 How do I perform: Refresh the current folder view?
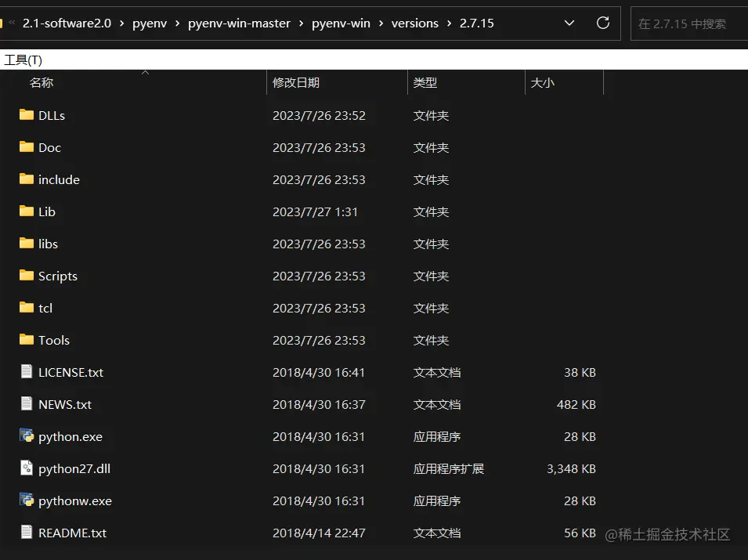pos(603,23)
